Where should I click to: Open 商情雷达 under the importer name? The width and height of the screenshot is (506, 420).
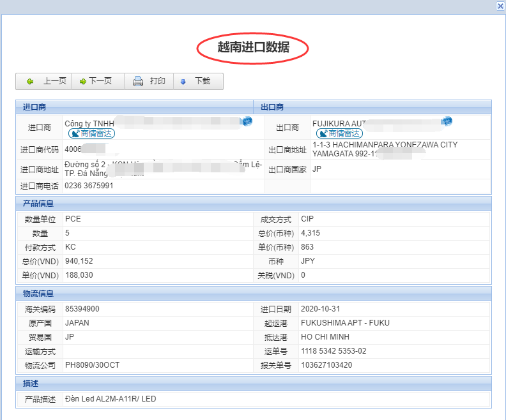(92, 133)
